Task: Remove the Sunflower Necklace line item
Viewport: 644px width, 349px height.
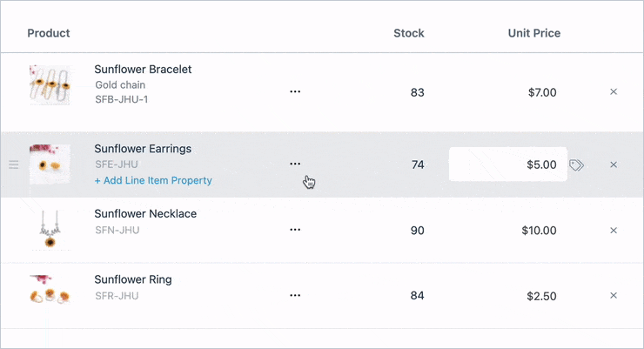Action: pos(614,231)
